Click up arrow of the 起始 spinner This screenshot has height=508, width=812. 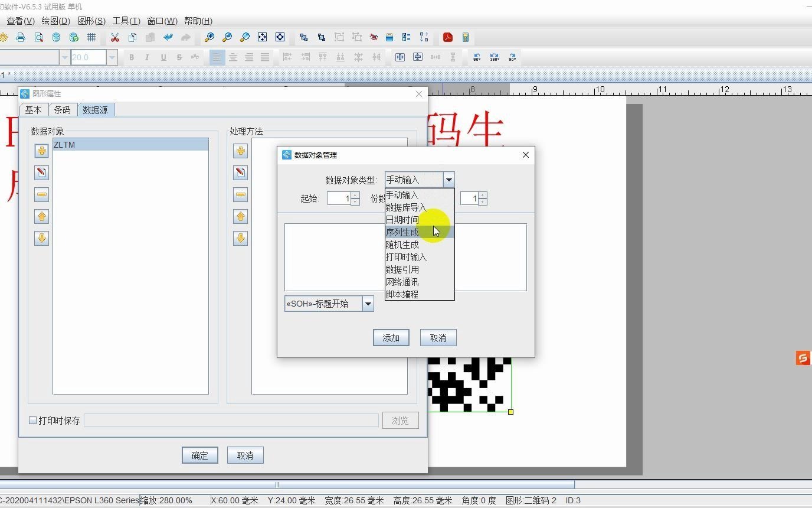[355, 196]
